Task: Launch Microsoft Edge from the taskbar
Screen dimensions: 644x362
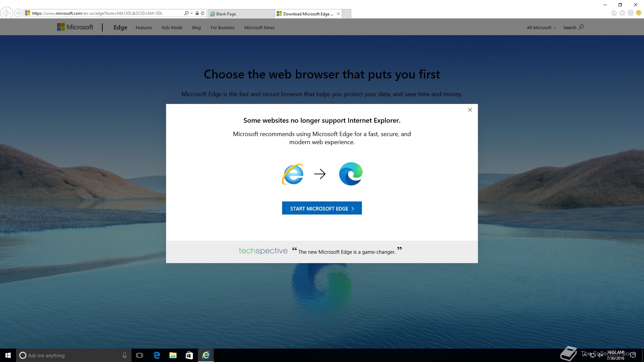Action: (x=157, y=355)
